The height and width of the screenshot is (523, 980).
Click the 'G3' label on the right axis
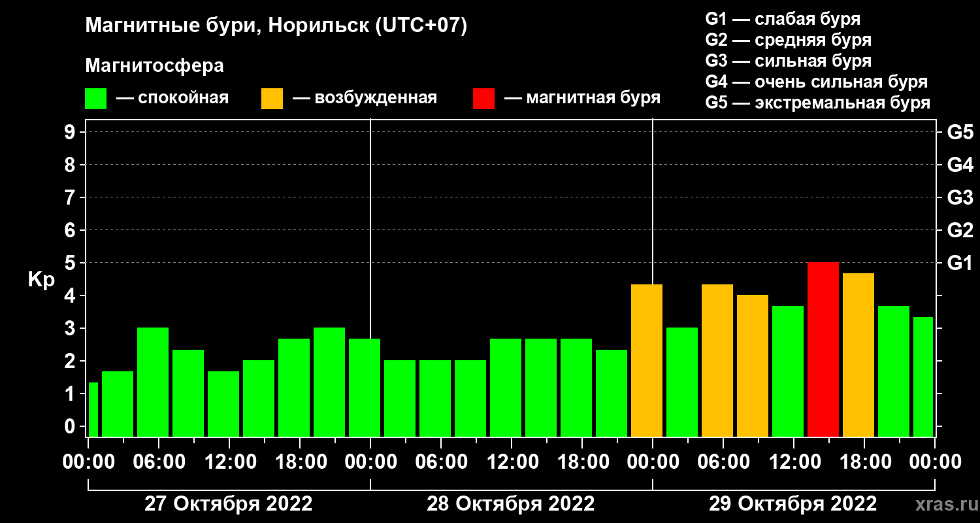tap(960, 197)
